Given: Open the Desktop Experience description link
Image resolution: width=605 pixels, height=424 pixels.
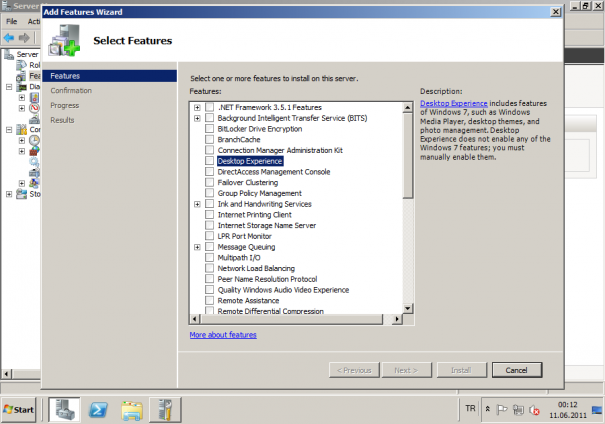Looking at the screenshot, I should [454, 103].
